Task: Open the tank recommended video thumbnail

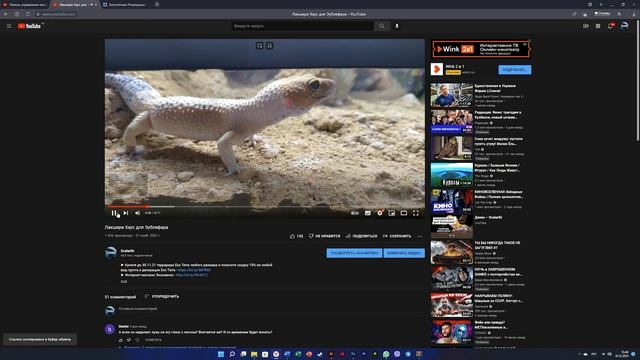Action: click(x=451, y=252)
